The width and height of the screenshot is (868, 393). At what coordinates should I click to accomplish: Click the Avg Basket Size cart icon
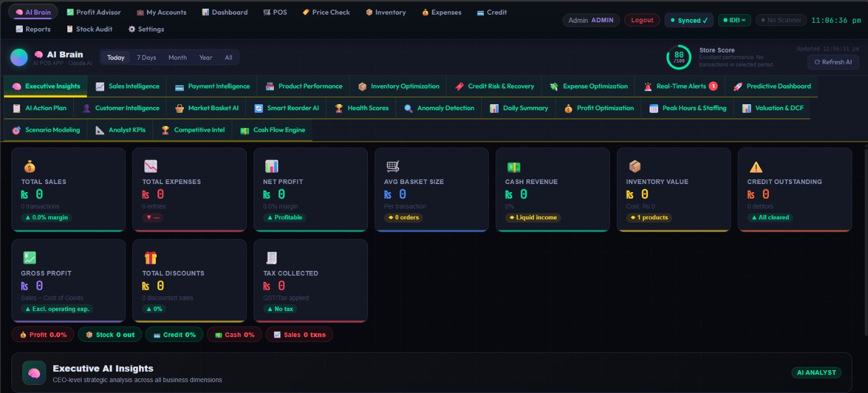point(393,166)
